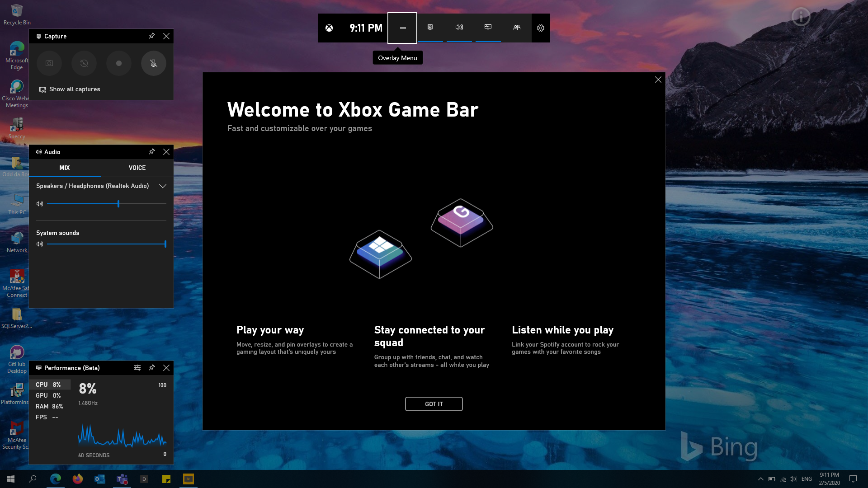Viewport: 868px width, 488px height.
Task: Toggle the Audio widget from Game Bar
Action: point(459,28)
